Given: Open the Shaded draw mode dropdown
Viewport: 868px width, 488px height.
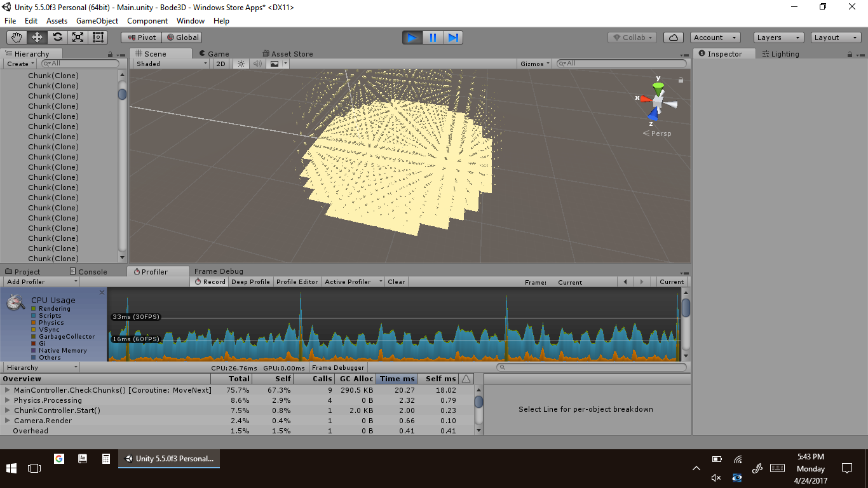Looking at the screenshot, I should [171, 64].
